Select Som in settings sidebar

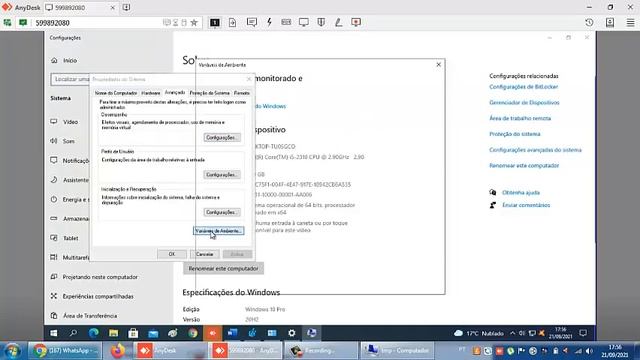[69, 141]
